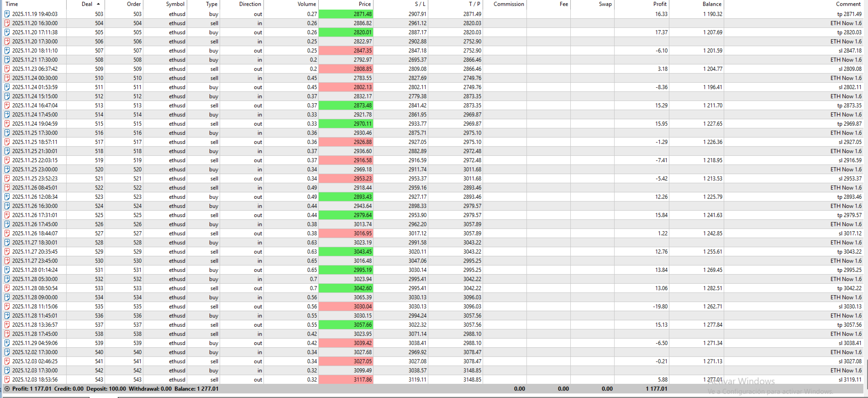Click the icon beside 2025.11.25 18:57:11
This screenshot has width=868, height=398.
[7, 142]
